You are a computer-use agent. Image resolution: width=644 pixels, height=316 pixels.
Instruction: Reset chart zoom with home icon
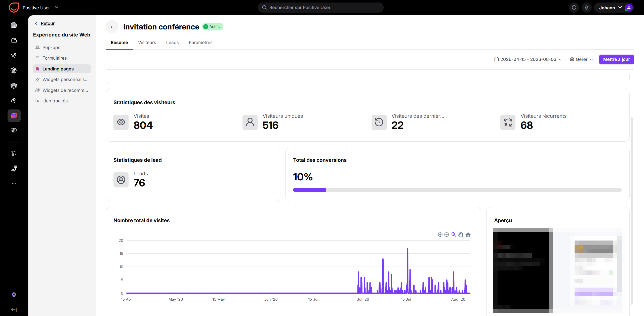pyautogui.click(x=468, y=234)
